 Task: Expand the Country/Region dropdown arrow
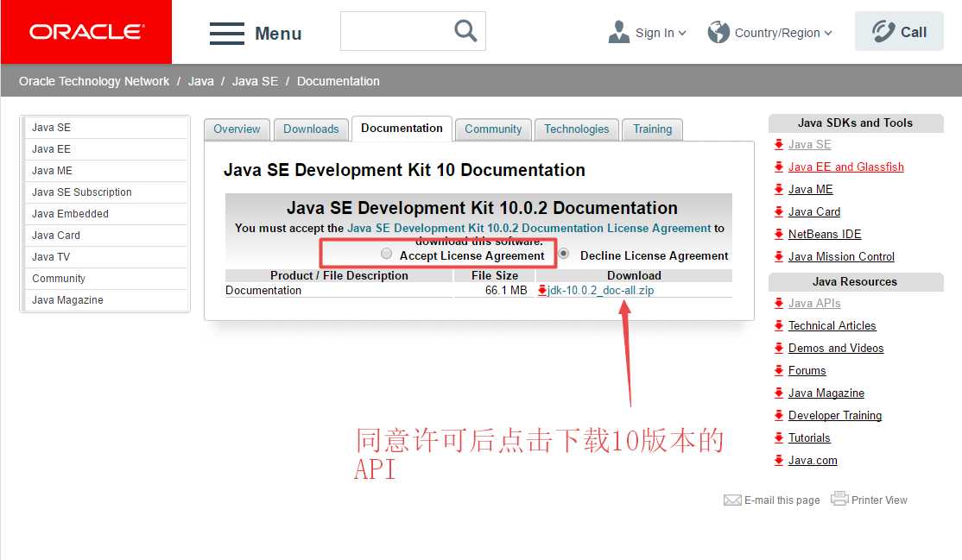(x=828, y=33)
